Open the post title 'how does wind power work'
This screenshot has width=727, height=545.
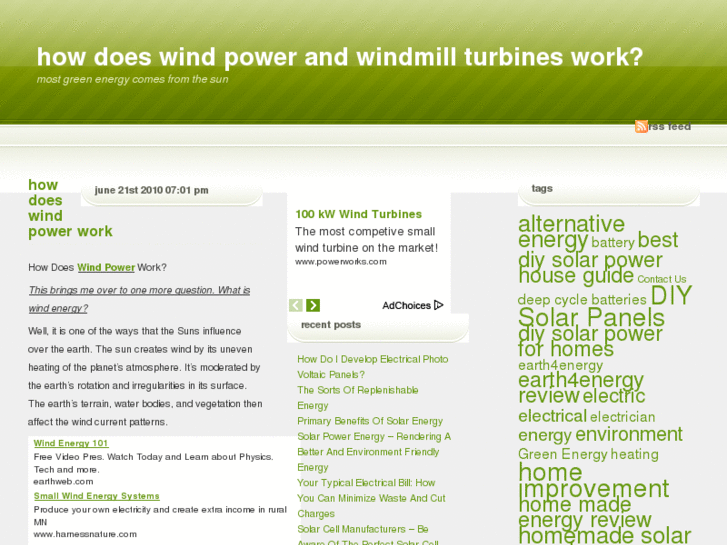point(70,208)
